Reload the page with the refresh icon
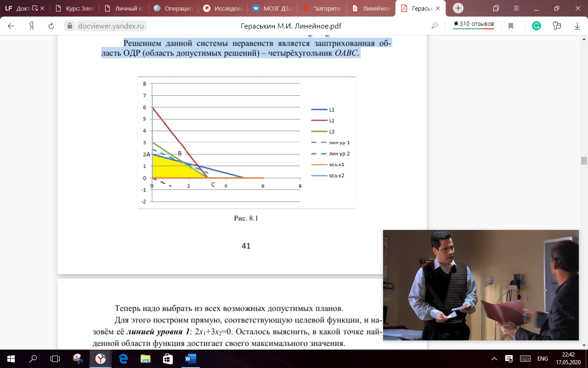 [x=51, y=26]
